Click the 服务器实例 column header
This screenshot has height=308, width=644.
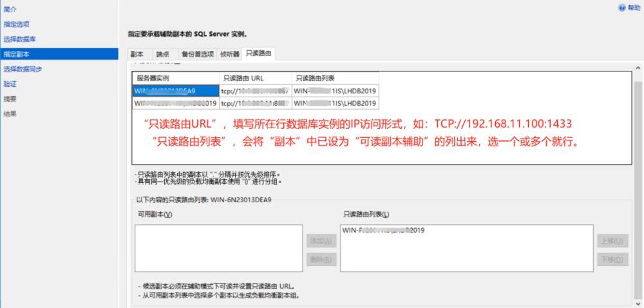[x=176, y=78]
